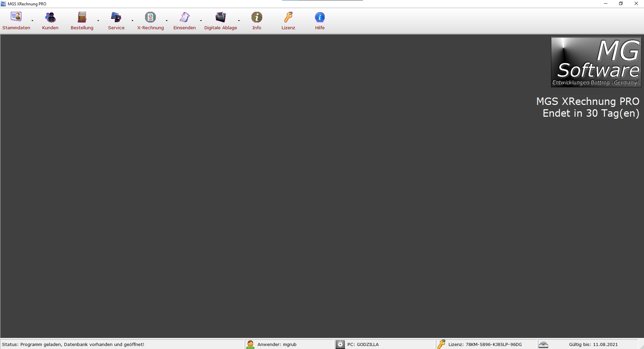Click the key icon beside Lizenz in status bar
The width and height of the screenshot is (644, 349).
[441, 344]
